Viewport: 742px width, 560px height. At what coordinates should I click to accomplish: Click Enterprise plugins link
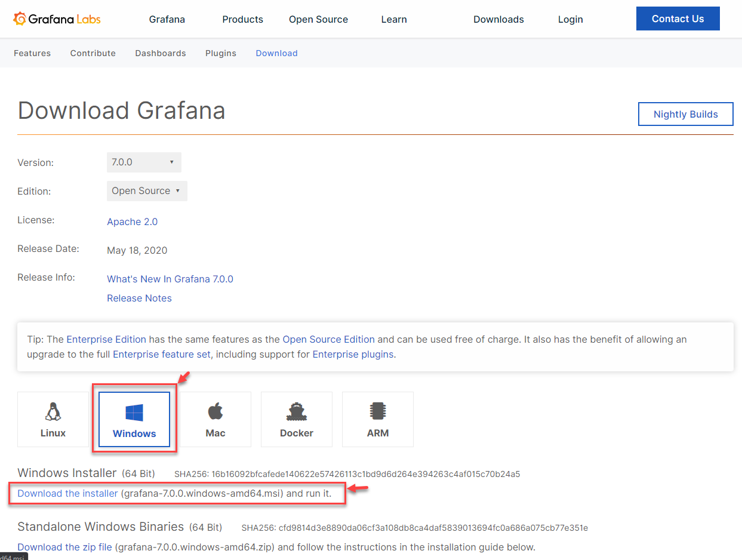(353, 354)
